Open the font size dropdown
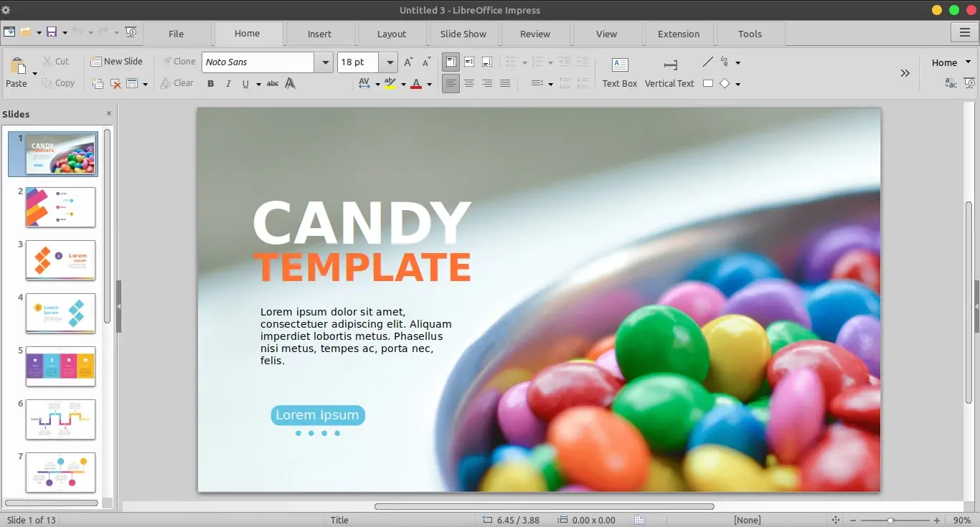The width and height of the screenshot is (980, 527). tap(389, 62)
